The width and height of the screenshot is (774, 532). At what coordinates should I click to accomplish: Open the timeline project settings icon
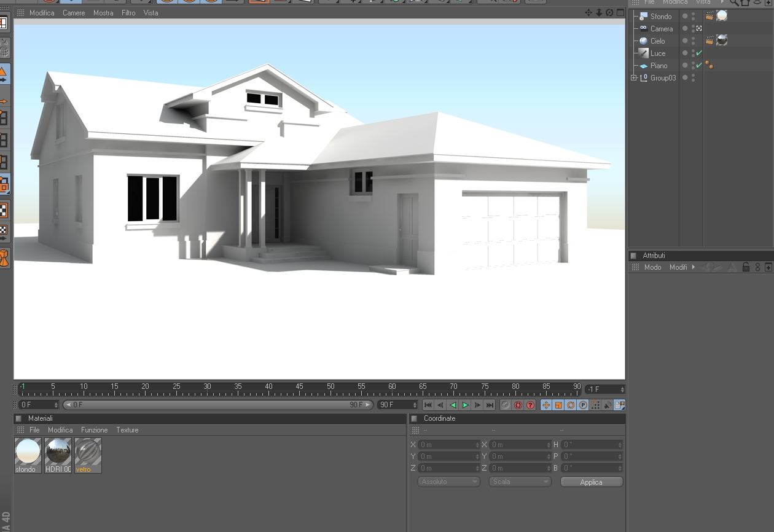619,405
